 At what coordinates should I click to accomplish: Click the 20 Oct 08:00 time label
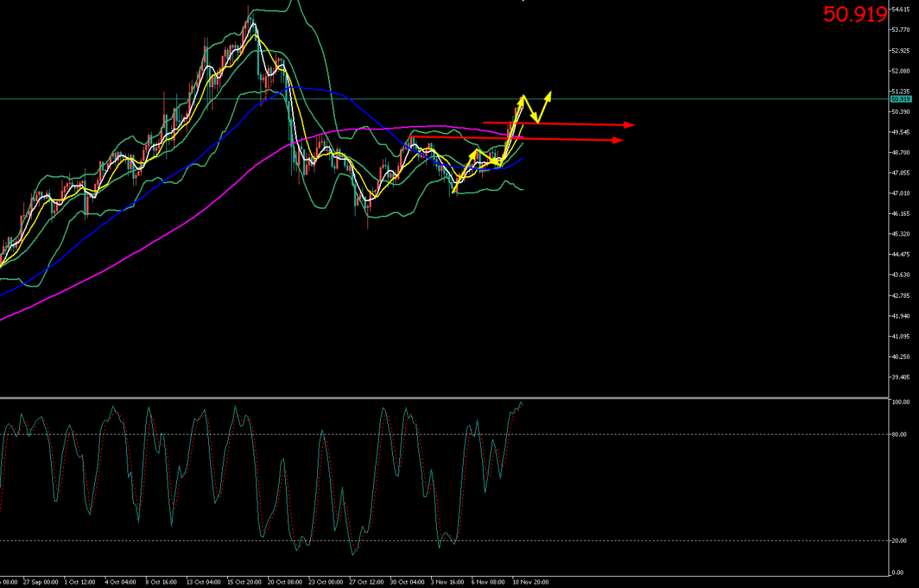click(285, 582)
